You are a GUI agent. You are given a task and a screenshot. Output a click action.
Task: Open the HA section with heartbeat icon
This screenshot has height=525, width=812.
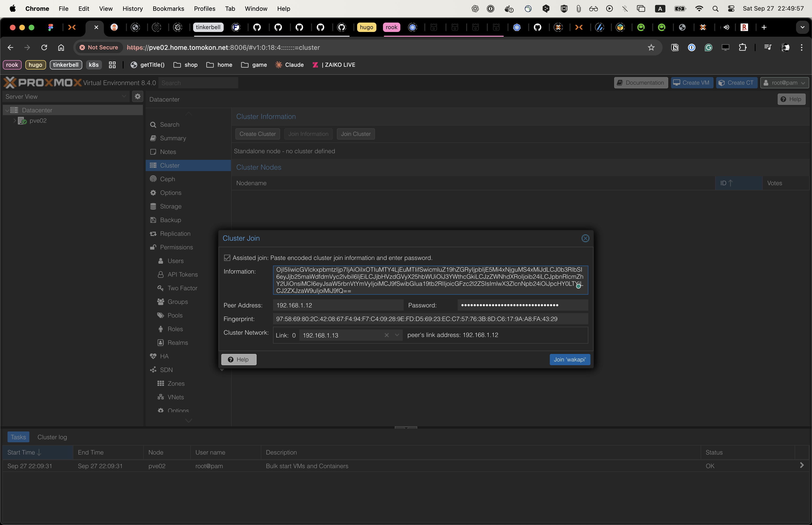point(164,356)
